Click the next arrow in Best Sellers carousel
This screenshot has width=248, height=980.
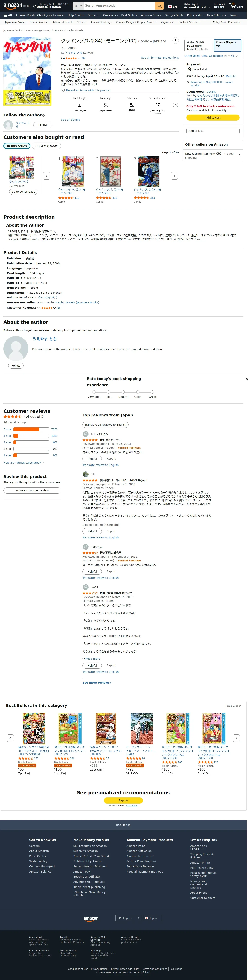(x=236, y=738)
